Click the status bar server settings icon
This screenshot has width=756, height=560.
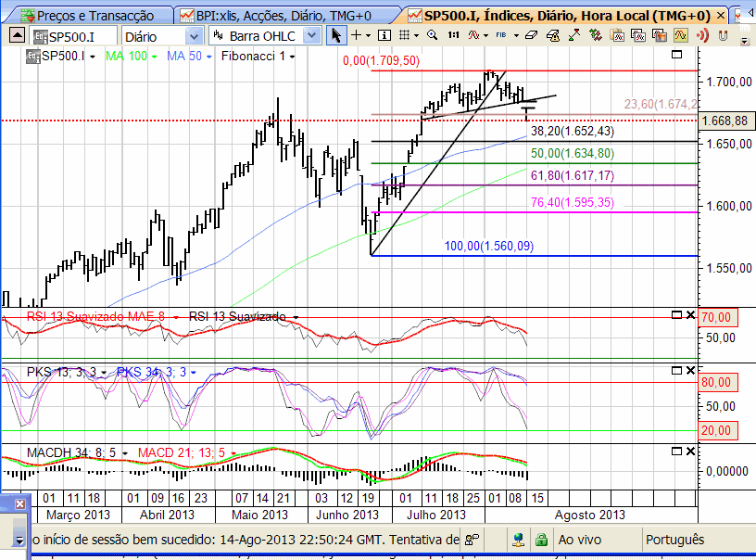click(x=472, y=540)
